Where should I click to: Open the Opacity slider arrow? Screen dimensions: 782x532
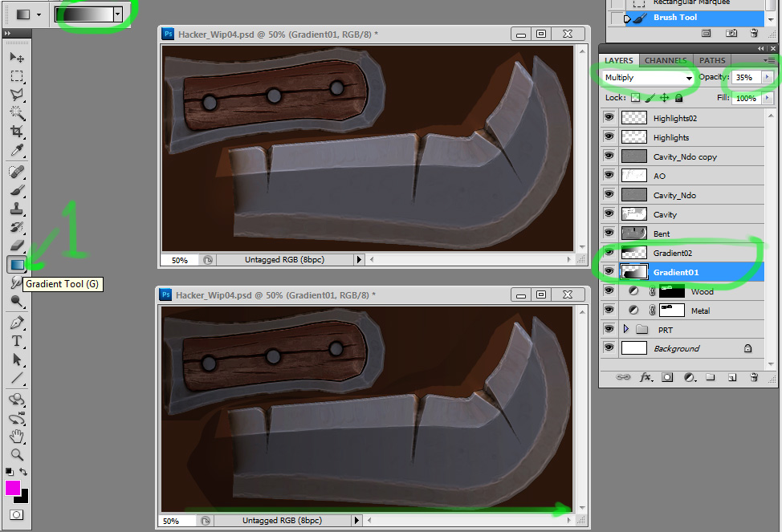click(x=767, y=77)
